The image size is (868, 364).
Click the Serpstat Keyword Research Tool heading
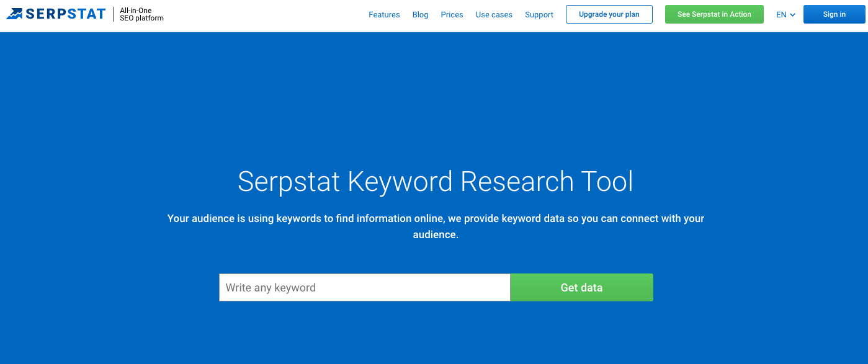click(x=436, y=182)
